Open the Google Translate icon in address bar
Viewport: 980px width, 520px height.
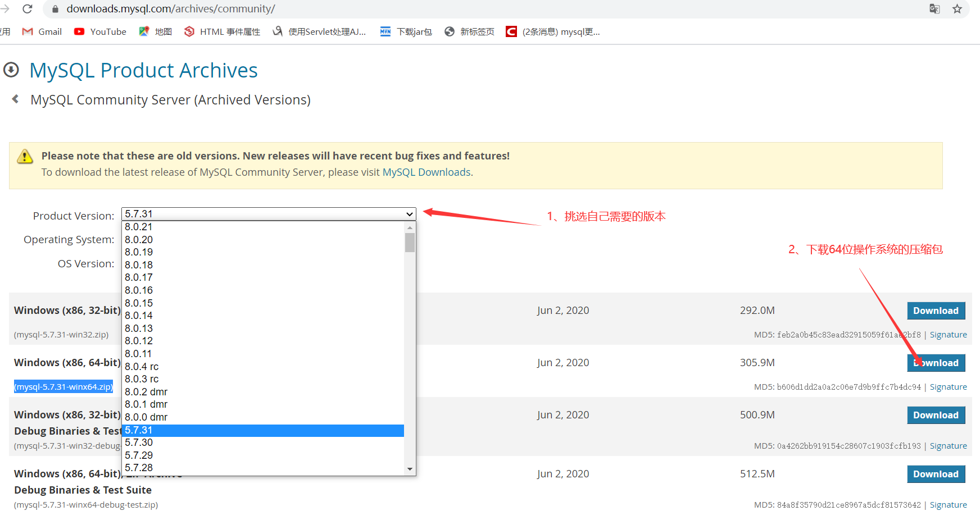(934, 9)
